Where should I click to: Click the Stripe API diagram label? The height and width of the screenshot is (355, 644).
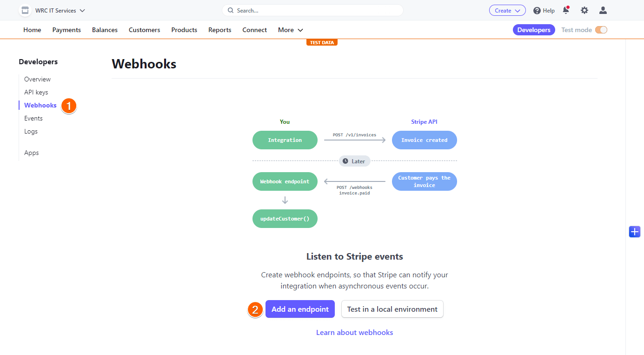424,122
